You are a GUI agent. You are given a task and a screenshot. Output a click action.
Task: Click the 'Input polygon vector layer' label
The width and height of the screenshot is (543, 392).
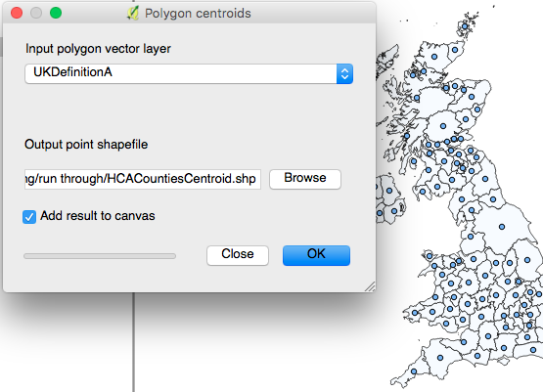[98, 49]
